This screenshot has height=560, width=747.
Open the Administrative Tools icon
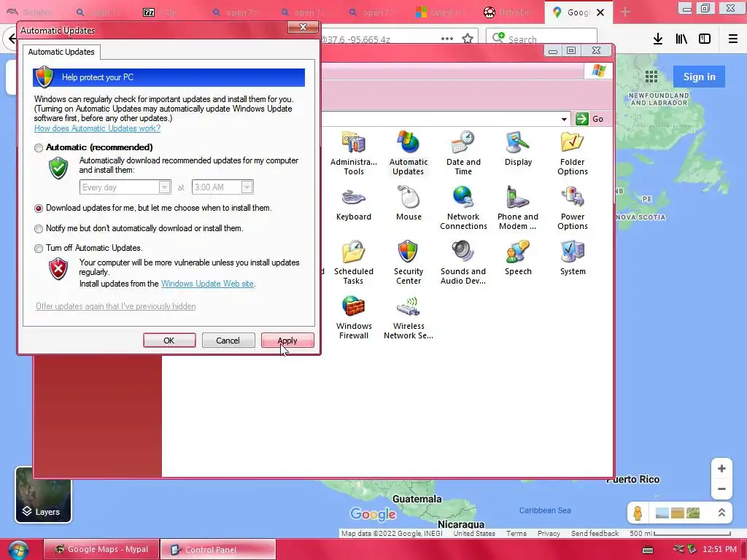(354, 153)
